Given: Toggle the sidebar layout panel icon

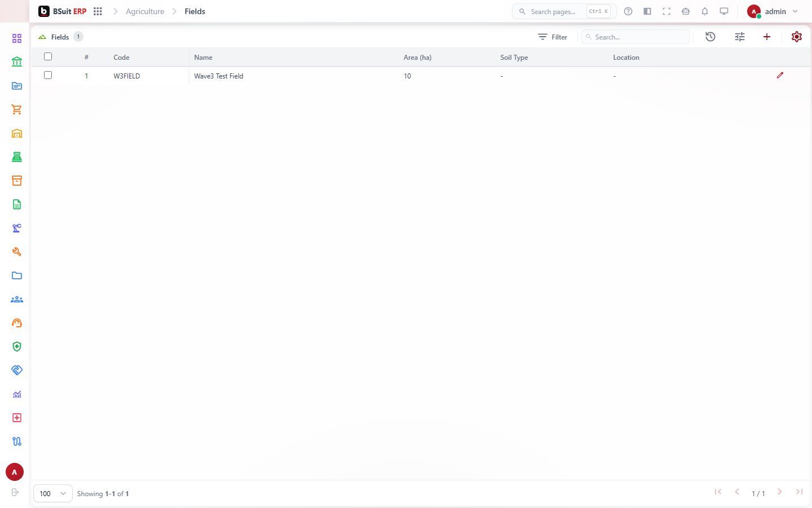Looking at the screenshot, I should click(x=647, y=11).
